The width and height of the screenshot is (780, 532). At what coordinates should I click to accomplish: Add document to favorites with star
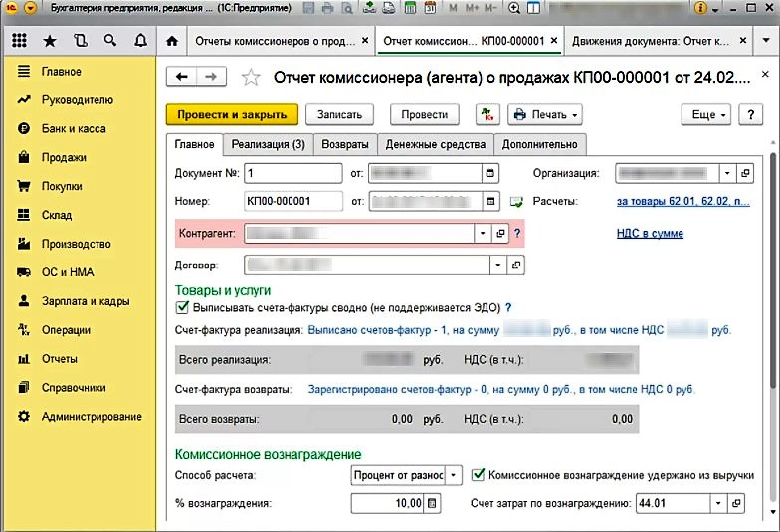click(x=252, y=78)
